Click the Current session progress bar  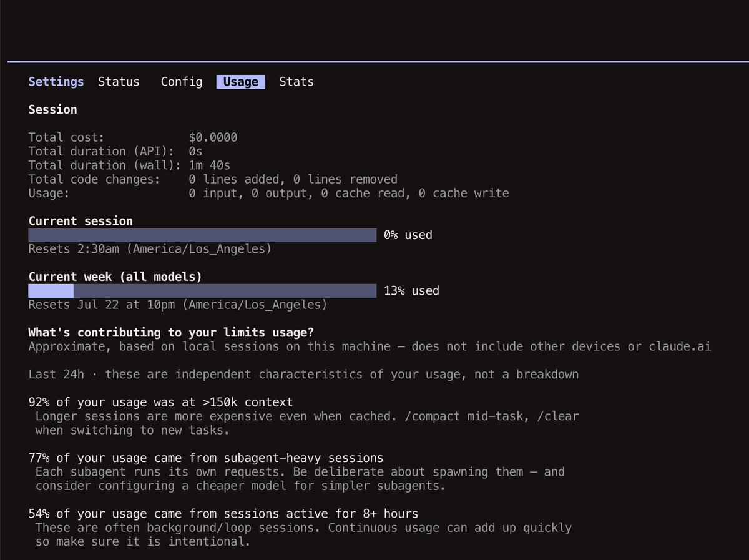[202, 235]
